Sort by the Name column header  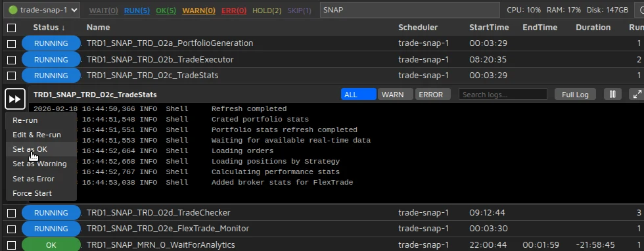(98, 28)
